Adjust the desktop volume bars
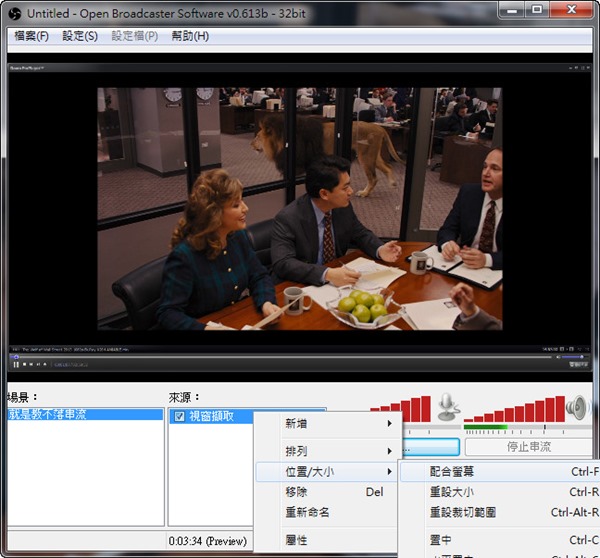This screenshot has width=600, height=558. 514,409
